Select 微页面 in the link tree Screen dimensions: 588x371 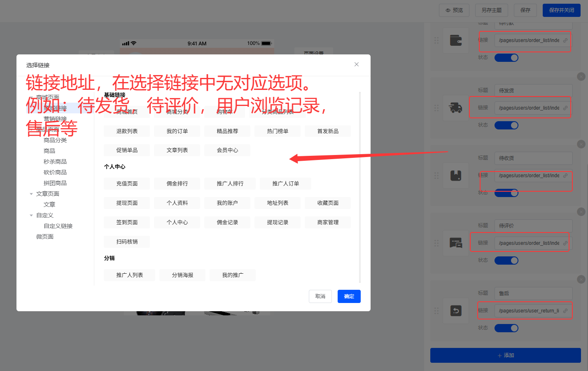click(x=45, y=237)
